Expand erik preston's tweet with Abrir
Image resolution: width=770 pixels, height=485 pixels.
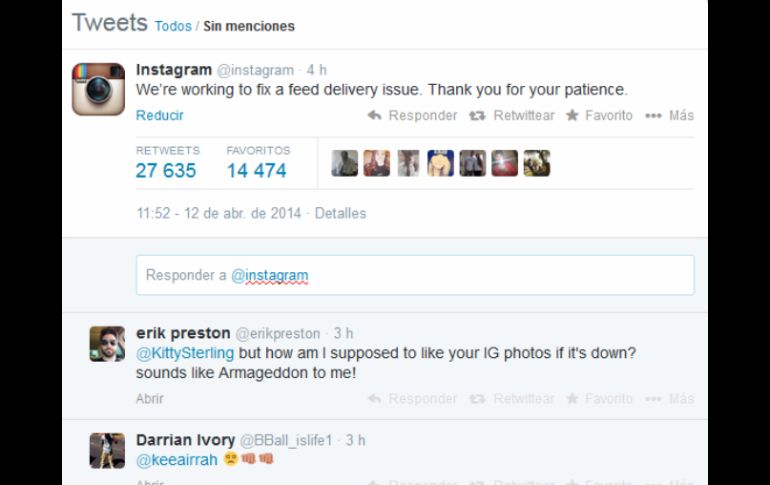point(150,398)
